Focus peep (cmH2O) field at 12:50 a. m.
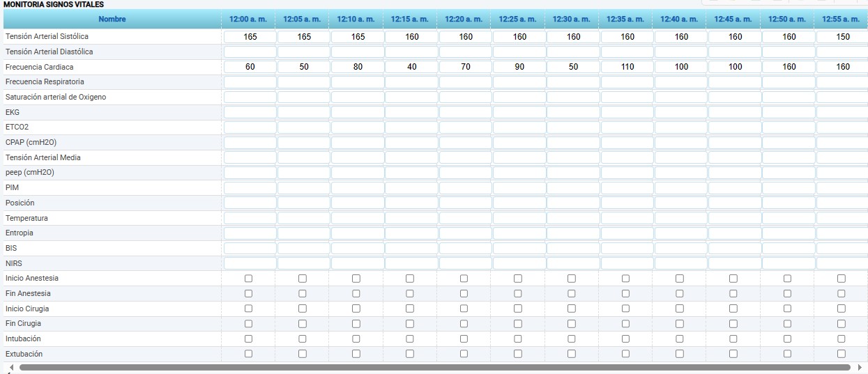 click(x=789, y=173)
